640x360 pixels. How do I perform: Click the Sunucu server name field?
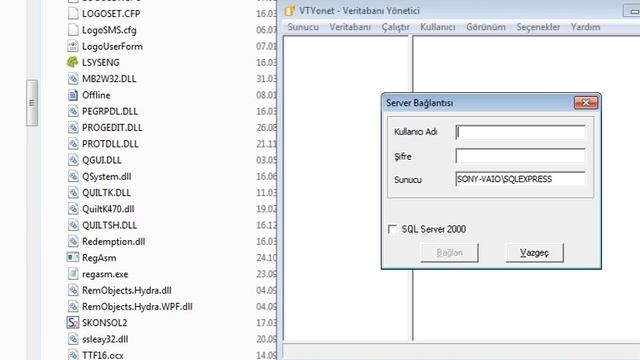[x=520, y=179]
